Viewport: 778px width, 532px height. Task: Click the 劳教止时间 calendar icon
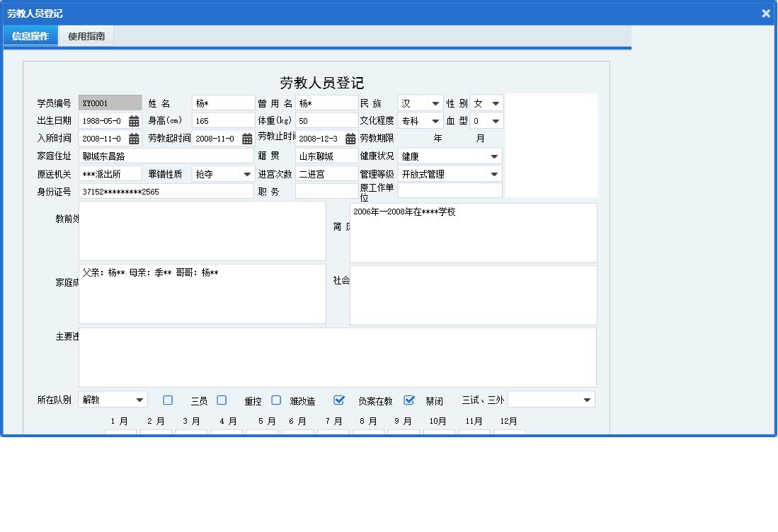[x=350, y=139]
